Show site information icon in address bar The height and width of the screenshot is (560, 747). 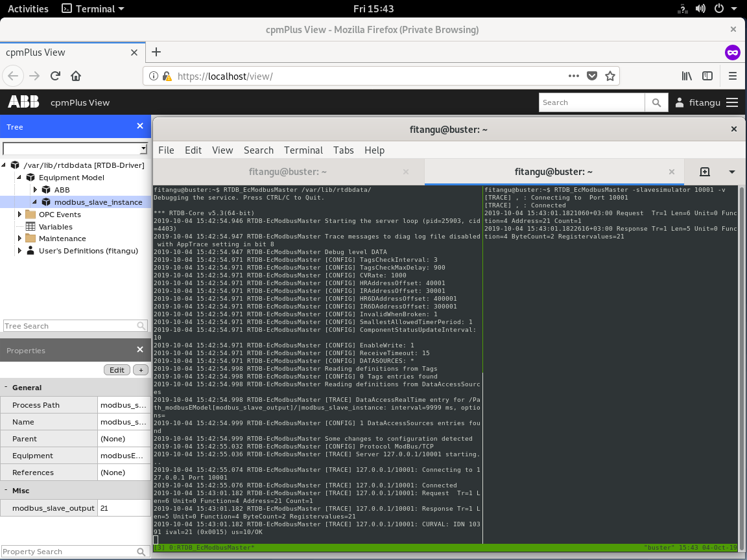click(x=154, y=76)
